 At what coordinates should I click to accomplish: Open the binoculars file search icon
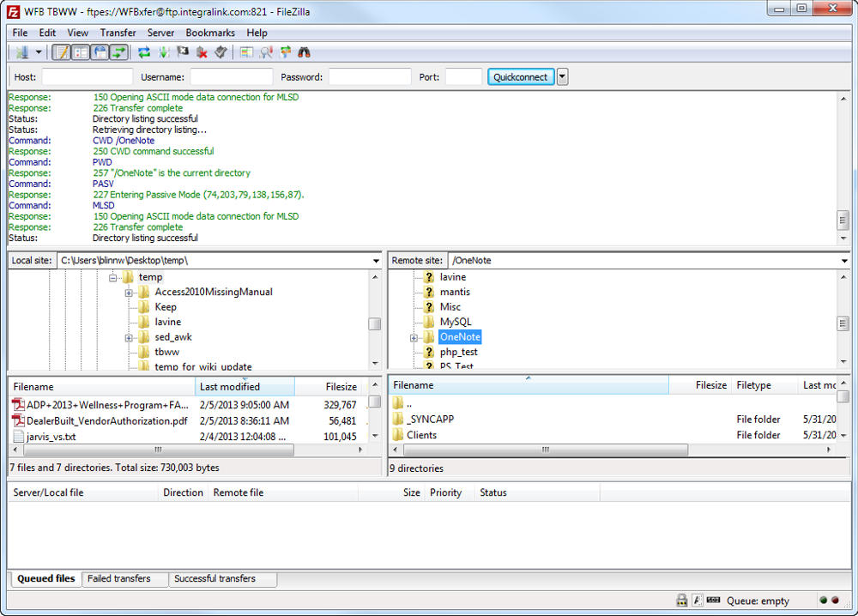305,52
